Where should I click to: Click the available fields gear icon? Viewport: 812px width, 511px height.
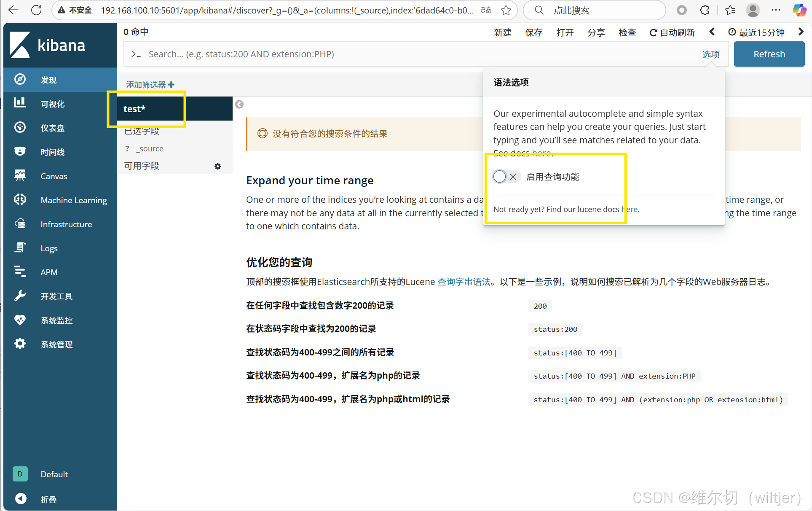click(217, 166)
